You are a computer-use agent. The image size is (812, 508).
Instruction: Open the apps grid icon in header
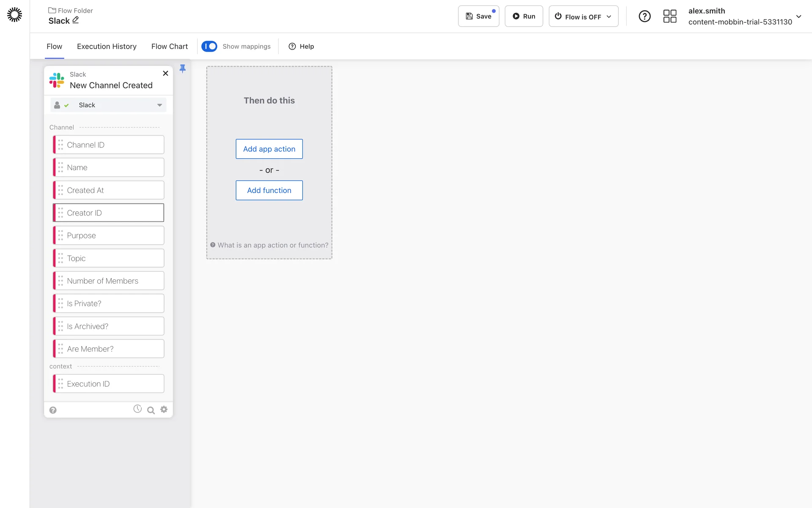[669, 17]
